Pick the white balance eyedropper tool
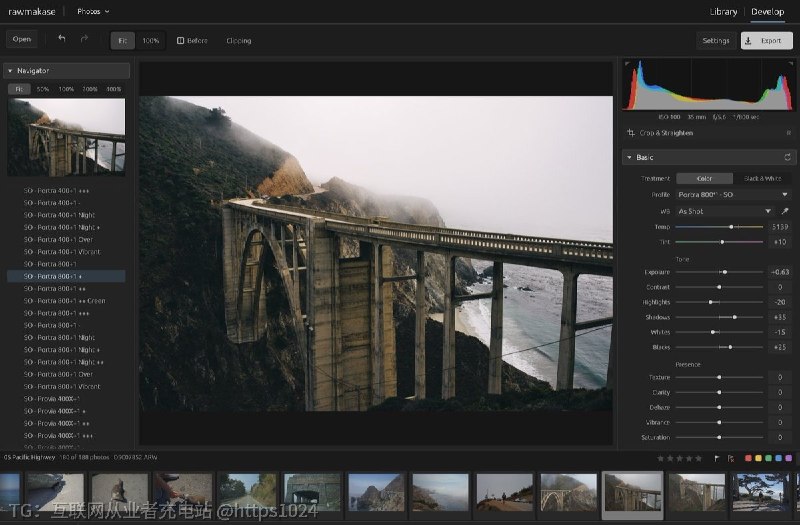800x525 pixels. (x=785, y=211)
